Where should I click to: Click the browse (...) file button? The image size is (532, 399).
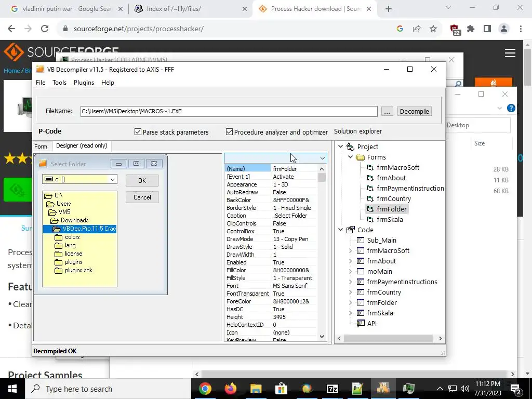click(387, 112)
